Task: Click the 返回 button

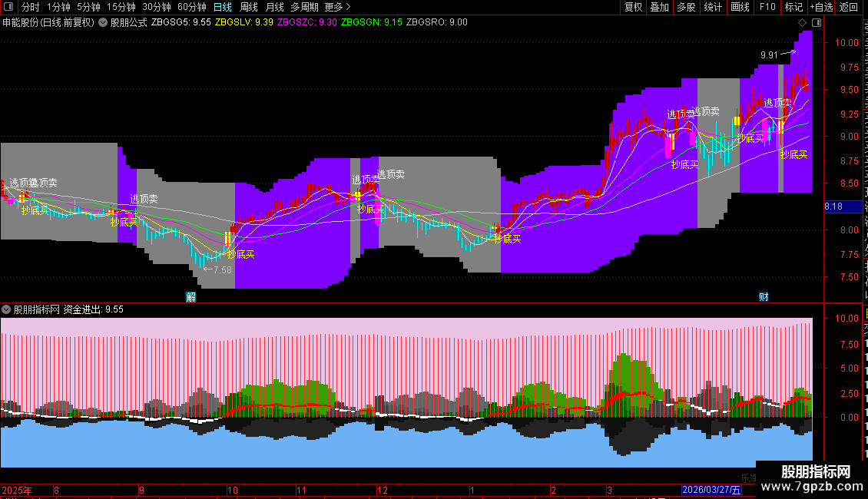Action: click(x=848, y=7)
